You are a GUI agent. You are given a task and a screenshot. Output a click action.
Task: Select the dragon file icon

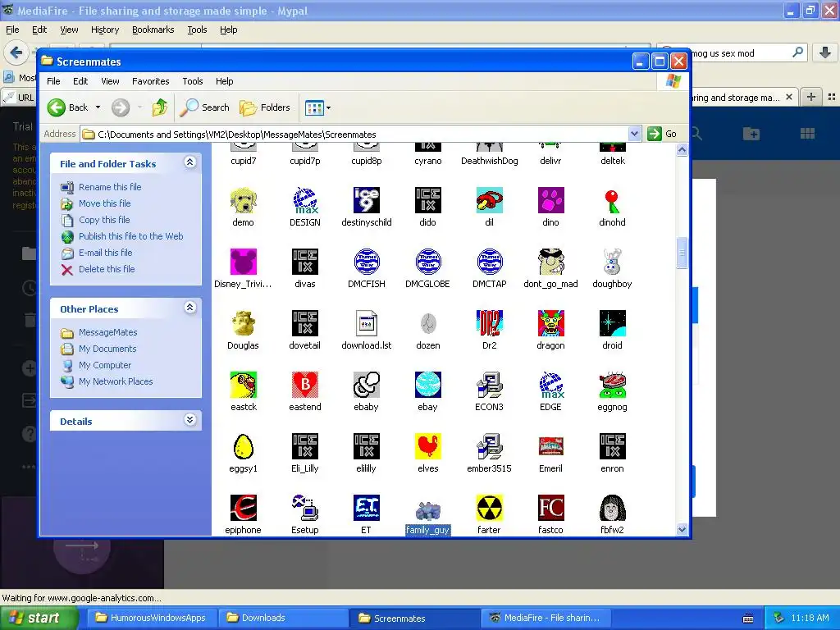[x=550, y=323]
